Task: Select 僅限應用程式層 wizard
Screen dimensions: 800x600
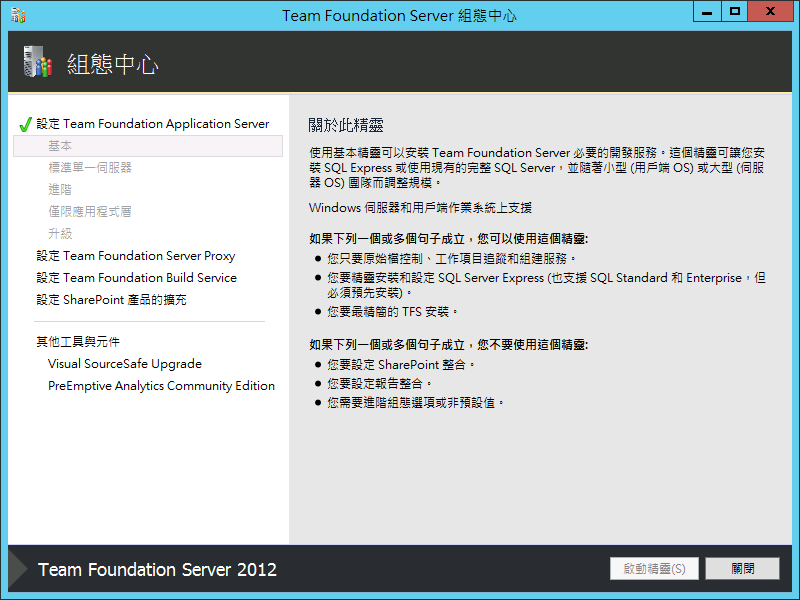Action: point(90,212)
